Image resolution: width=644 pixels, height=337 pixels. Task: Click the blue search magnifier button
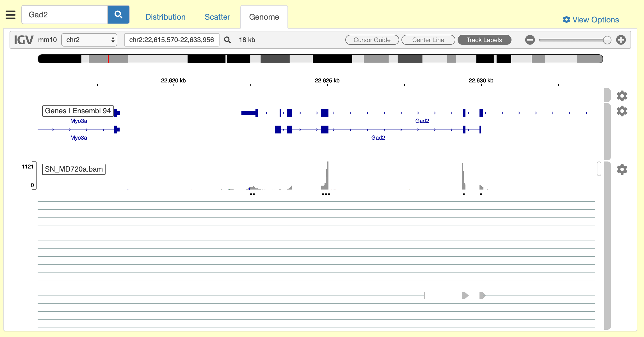[x=118, y=15]
